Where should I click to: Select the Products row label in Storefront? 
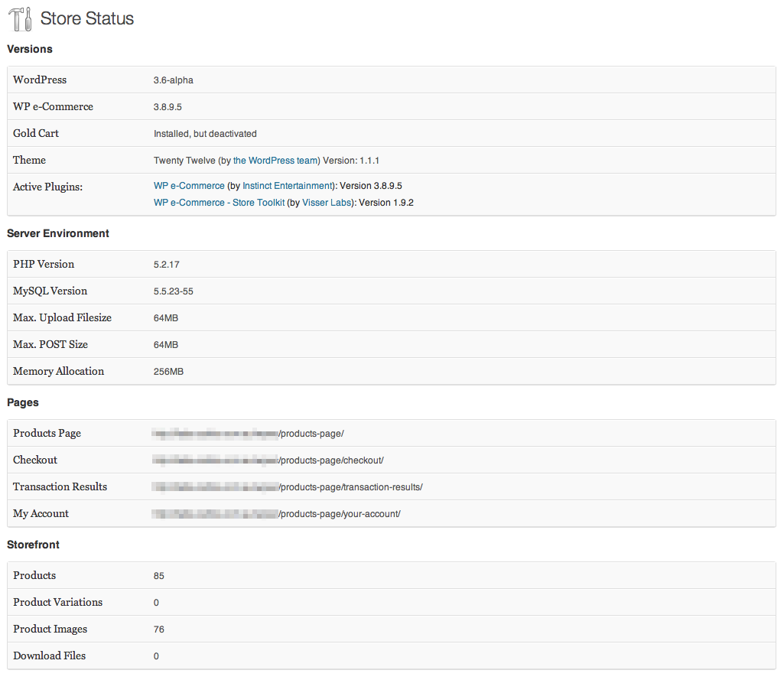34,575
